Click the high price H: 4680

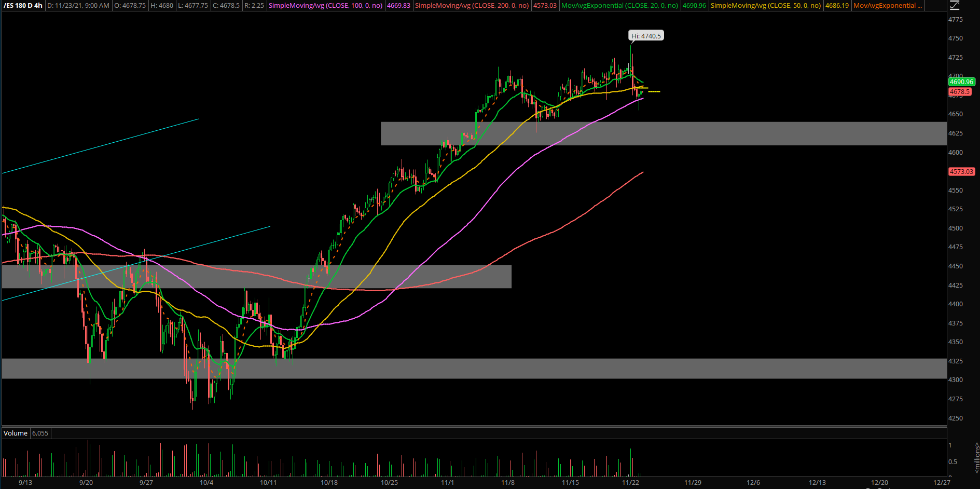[x=161, y=5]
